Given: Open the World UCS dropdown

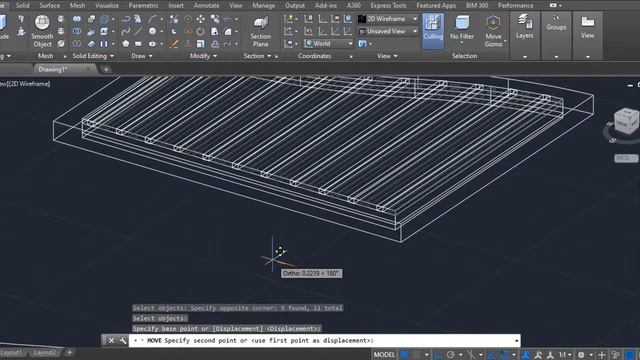Looking at the screenshot, I should 329,44.
